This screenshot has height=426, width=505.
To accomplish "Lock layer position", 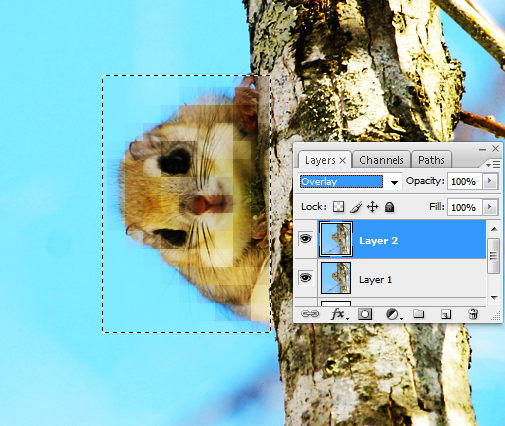I will pos(372,207).
